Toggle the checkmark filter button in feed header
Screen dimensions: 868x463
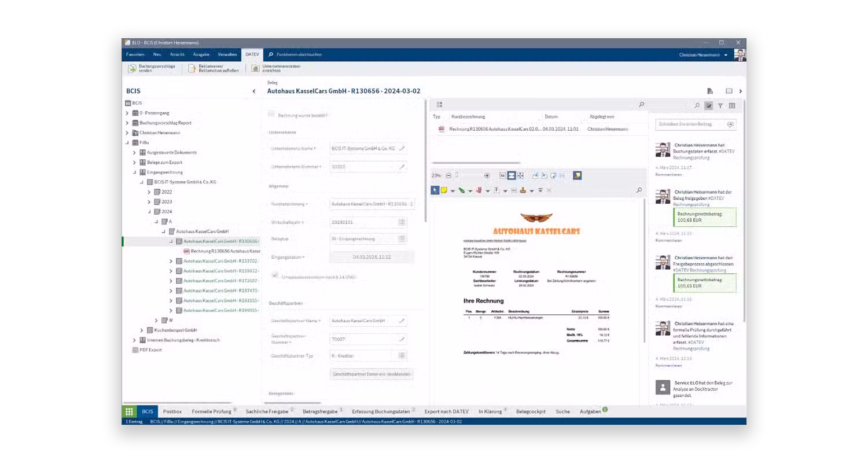709,106
